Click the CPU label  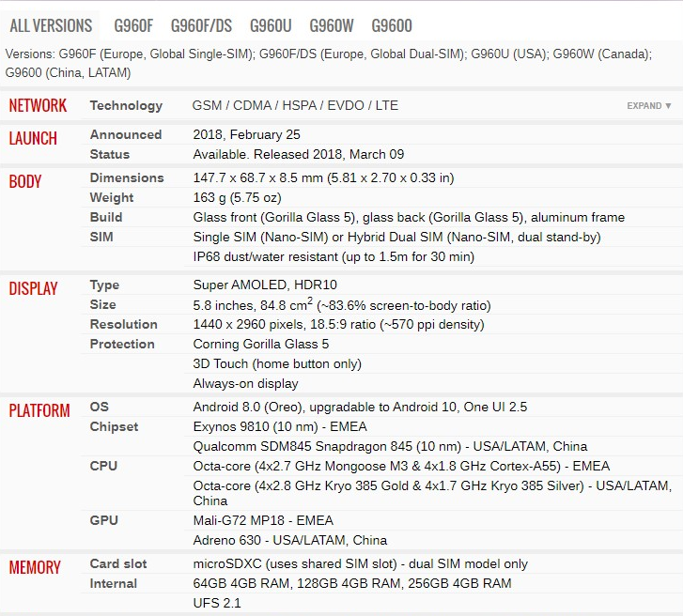(103, 466)
